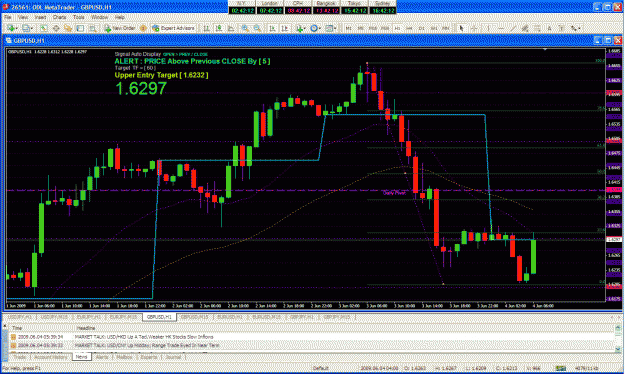Click the New Chart toolbar icon
Viewport: 625px width, 374px height.
(x=10, y=28)
